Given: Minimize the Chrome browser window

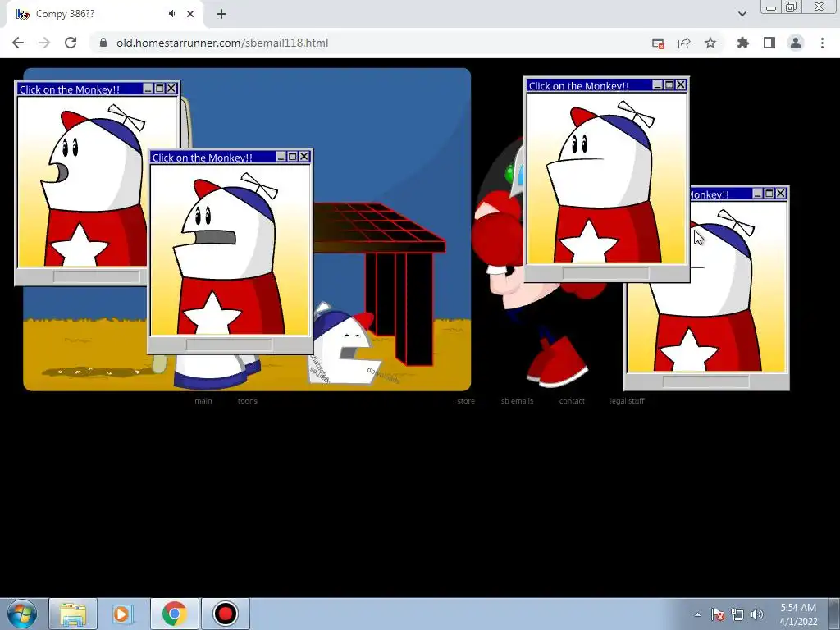Looking at the screenshot, I should coord(771,7).
